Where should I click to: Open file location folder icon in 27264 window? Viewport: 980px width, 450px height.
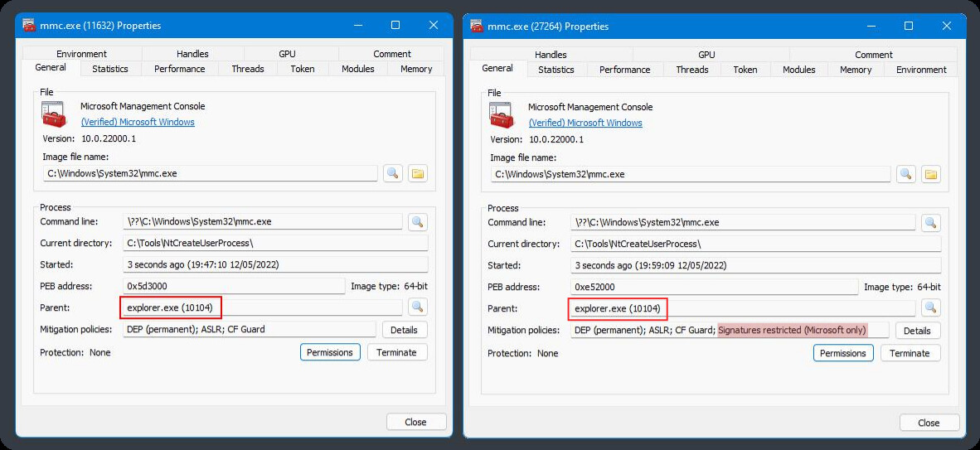point(930,174)
